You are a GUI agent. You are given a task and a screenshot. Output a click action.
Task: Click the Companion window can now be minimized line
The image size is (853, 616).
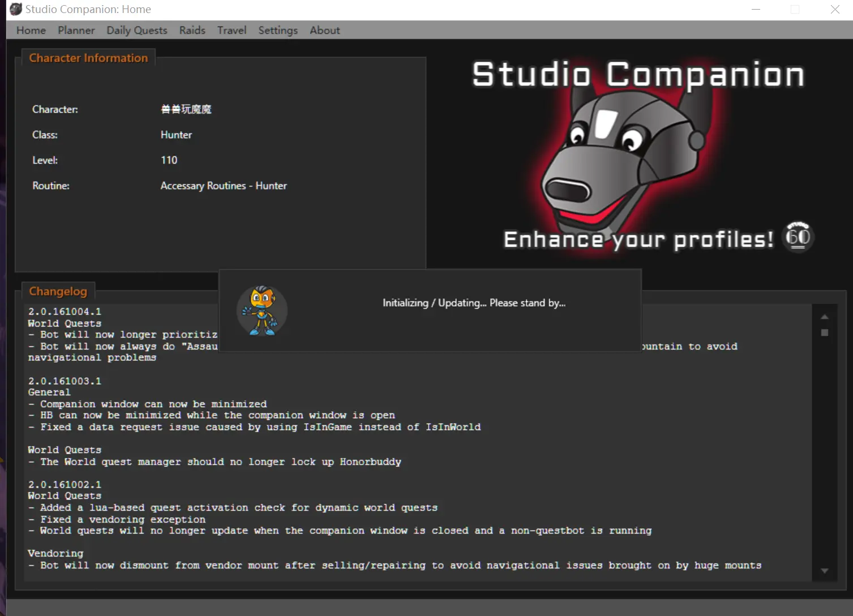(147, 404)
